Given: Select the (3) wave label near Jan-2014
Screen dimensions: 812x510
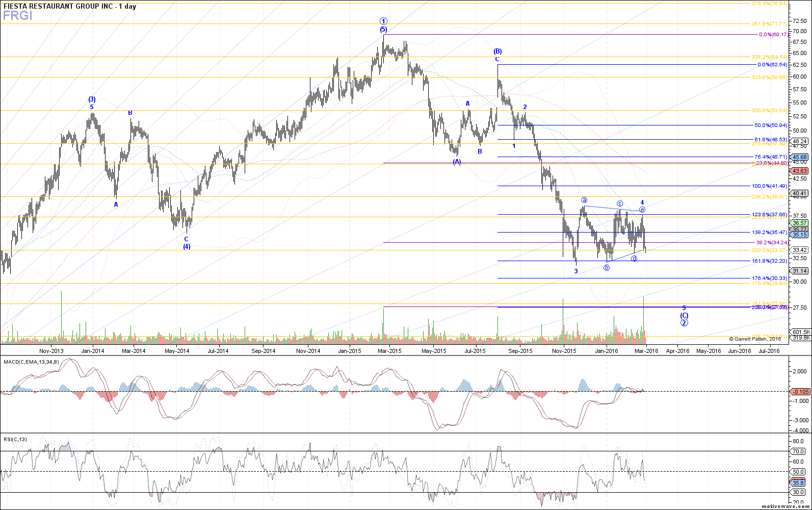Looking at the screenshot, I should 92,99.
